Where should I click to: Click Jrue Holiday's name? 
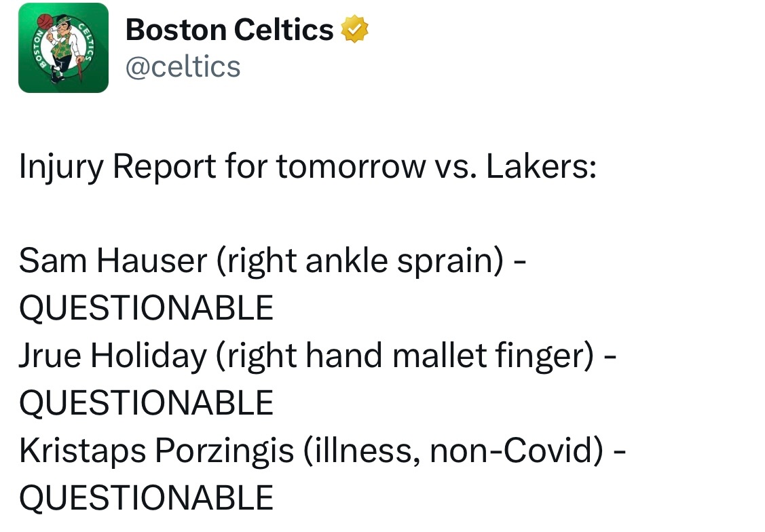coord(113,356)
